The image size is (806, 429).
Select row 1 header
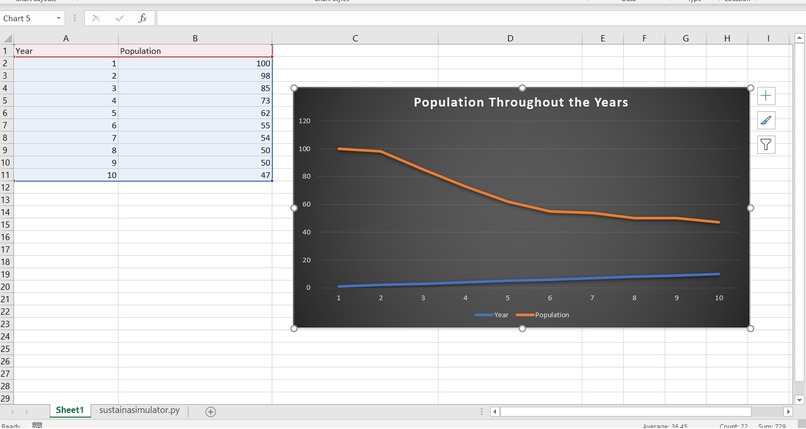(x=6, y=51)
